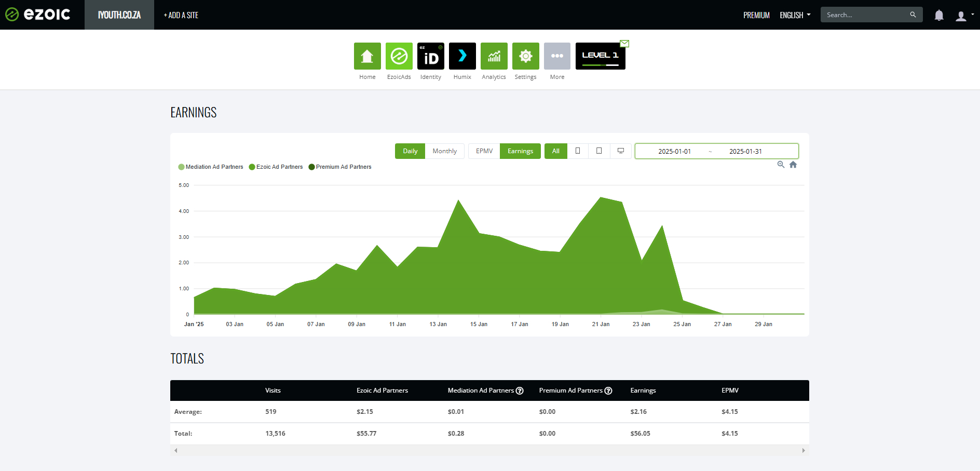
Task: Click average visits value 519
Action: (x=271, y=411)
